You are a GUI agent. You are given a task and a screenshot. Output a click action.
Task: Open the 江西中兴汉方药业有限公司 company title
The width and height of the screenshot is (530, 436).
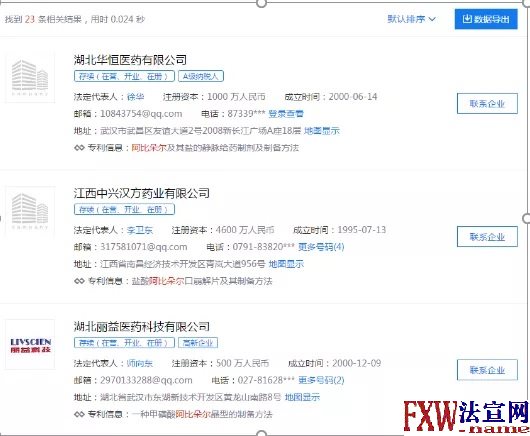coord(142,193)
